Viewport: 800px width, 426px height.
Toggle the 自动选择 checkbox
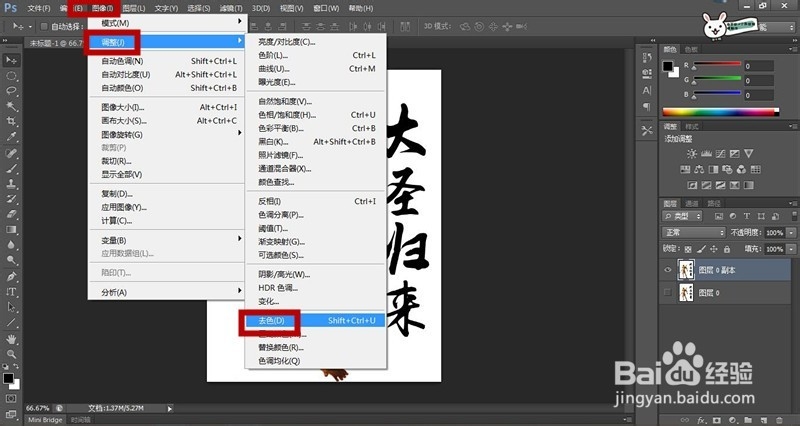click(44, 27)
